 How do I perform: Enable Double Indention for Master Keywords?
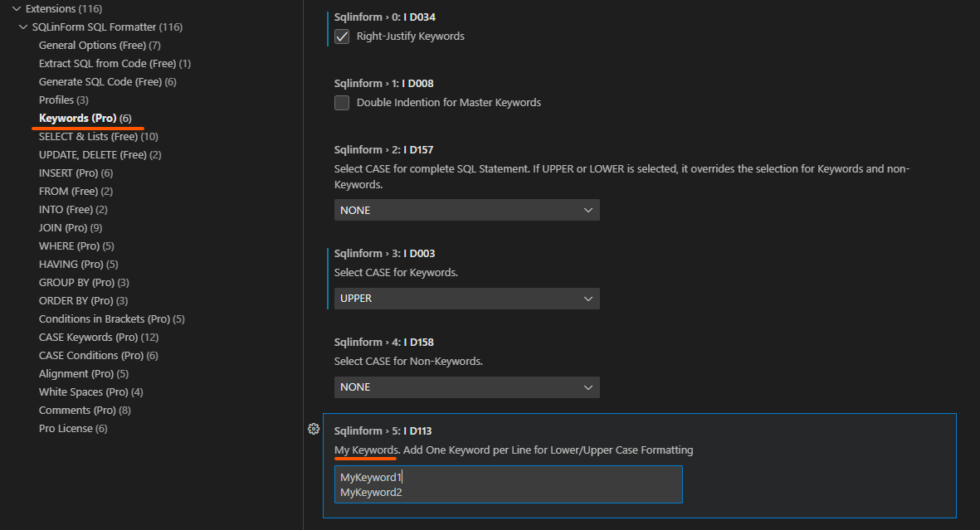[342, 103]
